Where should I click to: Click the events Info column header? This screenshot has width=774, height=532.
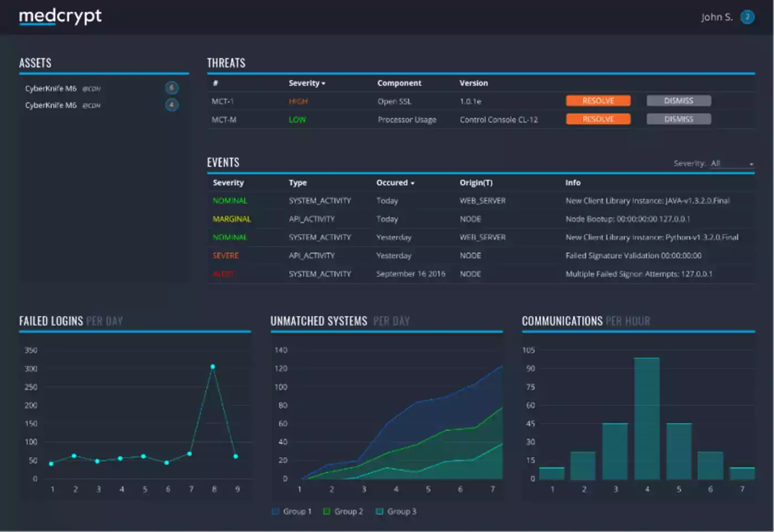[573, 182]
